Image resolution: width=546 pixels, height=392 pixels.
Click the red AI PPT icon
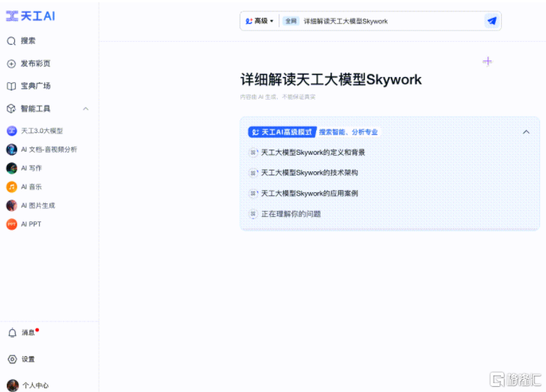[x=11, y=224]
